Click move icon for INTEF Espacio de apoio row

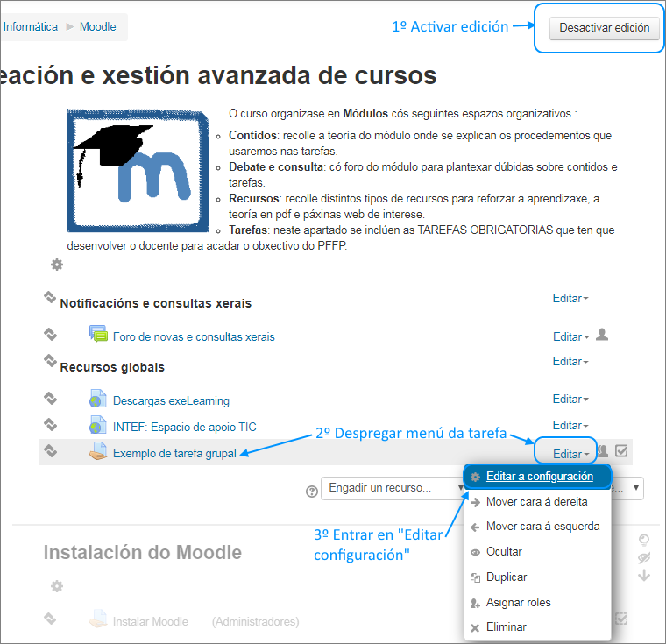click(x=50, y=424)
